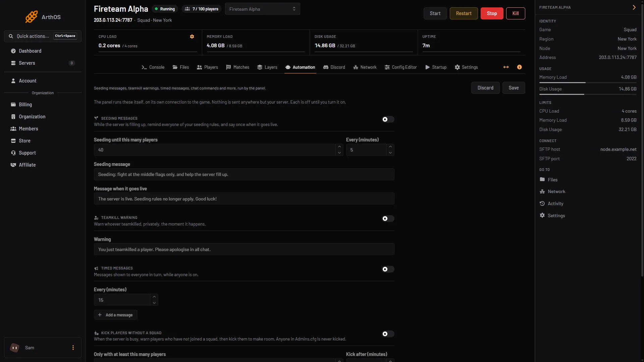
Task: Increase Seeding until this many players value
Action: (x=339, y=147)
